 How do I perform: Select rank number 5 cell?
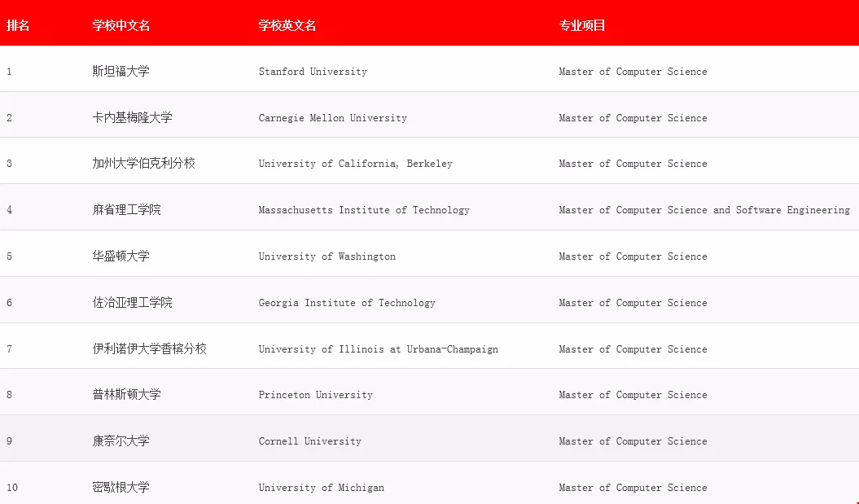pos(9,256)
